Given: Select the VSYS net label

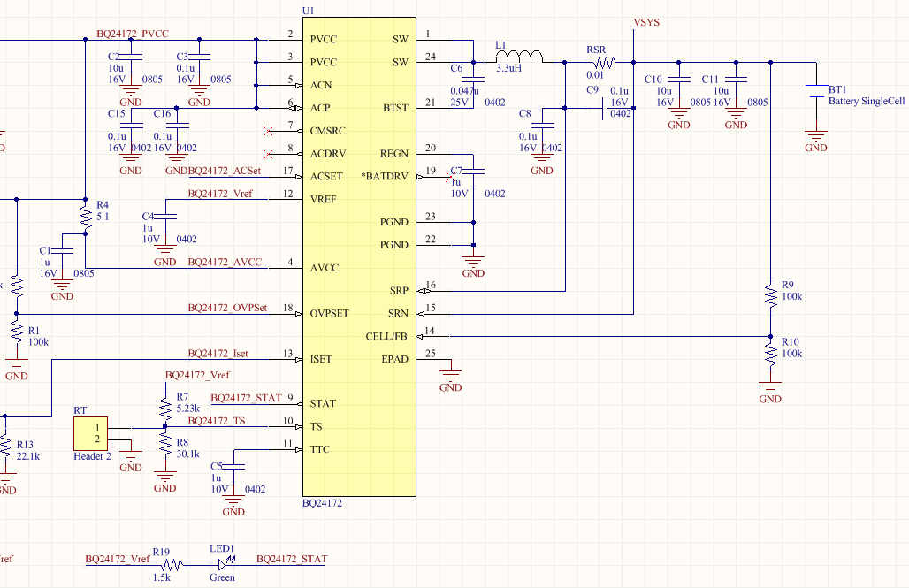Looking at the screenshot, I should (x=646, y=23).
